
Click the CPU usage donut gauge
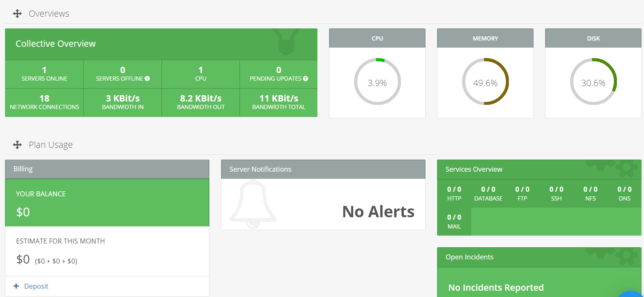click(377, 81)
